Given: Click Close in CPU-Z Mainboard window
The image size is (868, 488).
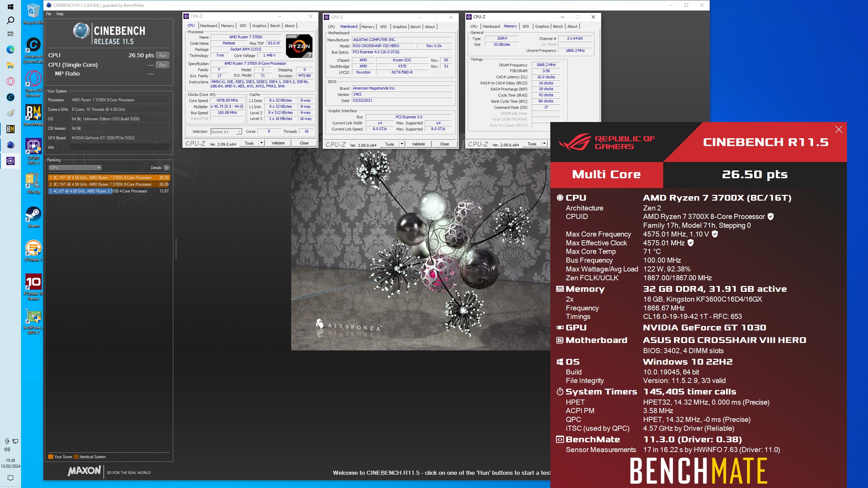Looking at the screenshot, I should pos(445,144).
